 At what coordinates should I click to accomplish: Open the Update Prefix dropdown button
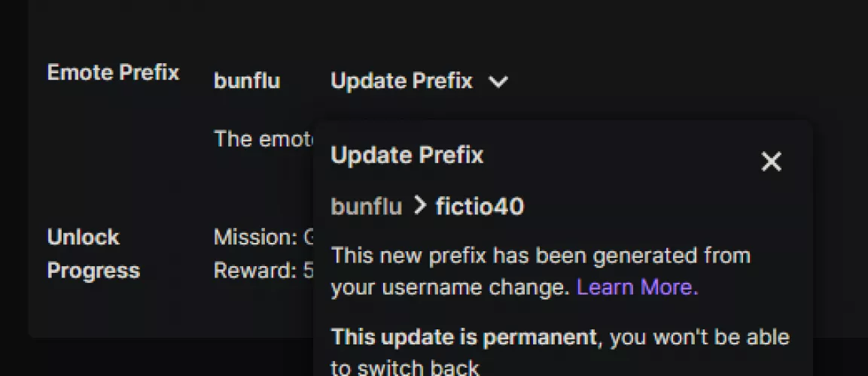click(402, 80)
